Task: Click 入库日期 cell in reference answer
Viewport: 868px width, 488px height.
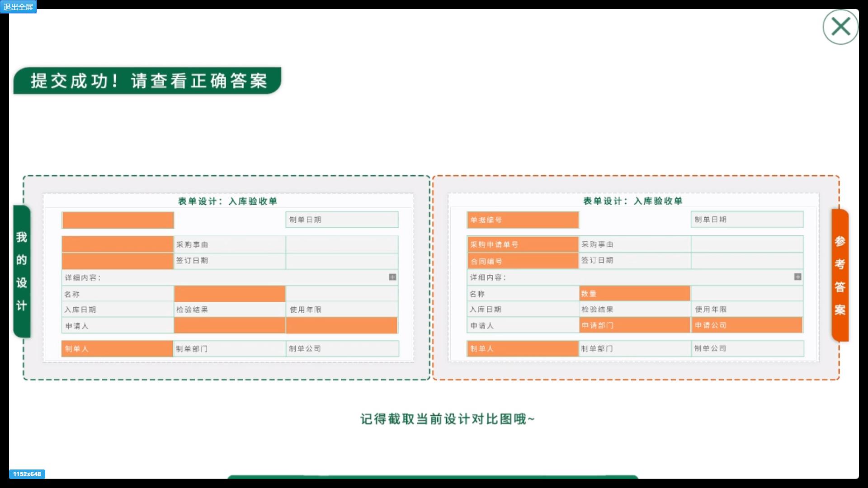Action: [x=523, y=309]
